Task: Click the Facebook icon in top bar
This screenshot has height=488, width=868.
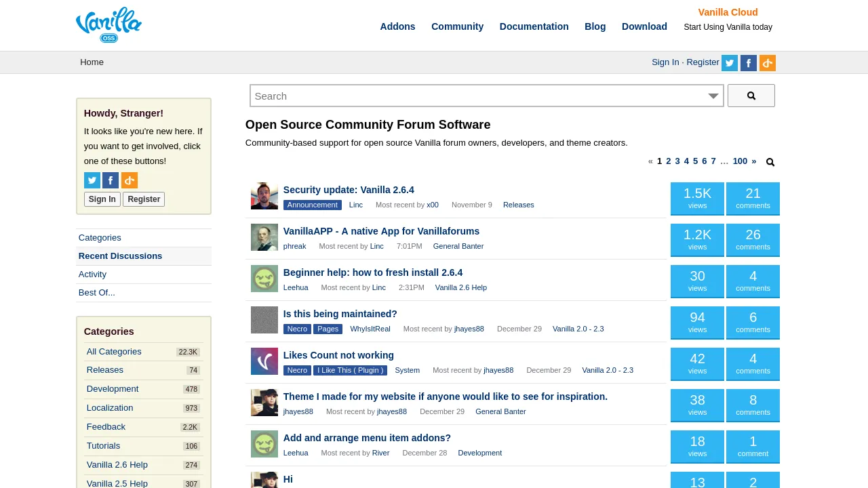Action: (x=749, y=63)
